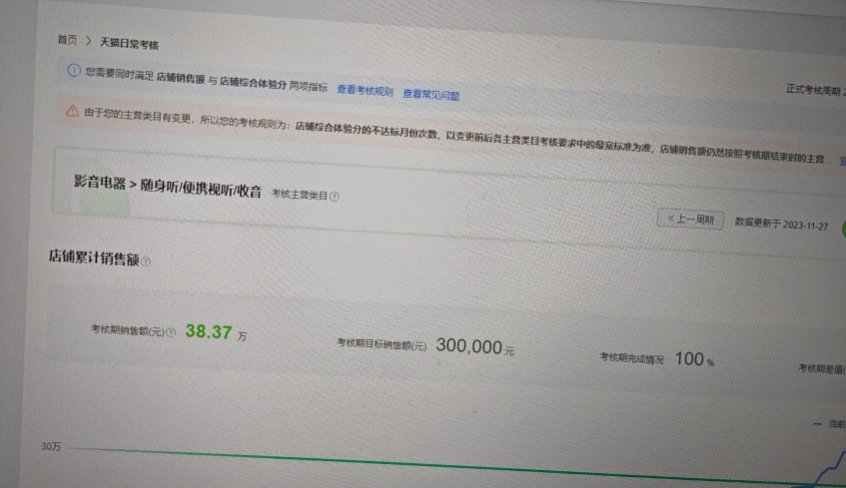Viewport: 846px width, 488px height.
Task: Click the 100% completion status value
Action: (694, 359)
